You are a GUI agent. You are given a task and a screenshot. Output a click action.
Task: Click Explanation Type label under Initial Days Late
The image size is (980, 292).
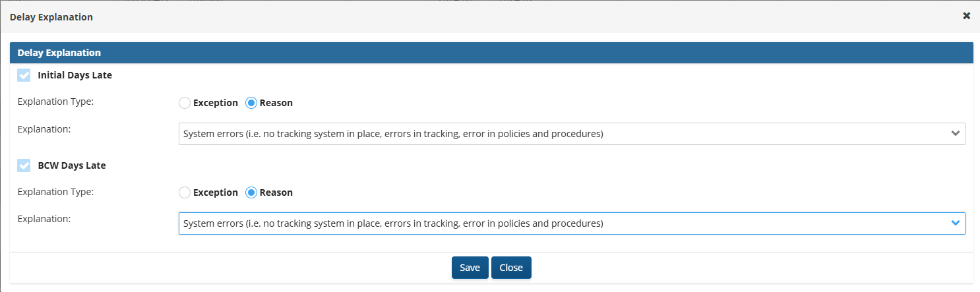(55, 102)
